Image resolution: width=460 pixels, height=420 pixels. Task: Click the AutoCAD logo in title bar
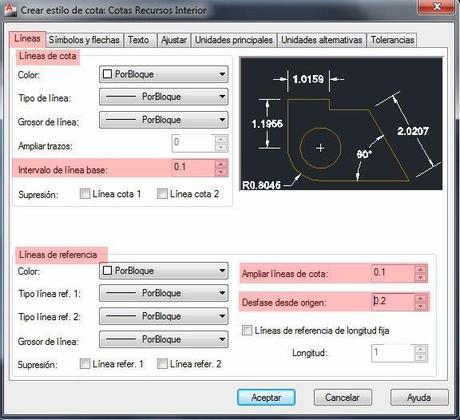[10, 9]
